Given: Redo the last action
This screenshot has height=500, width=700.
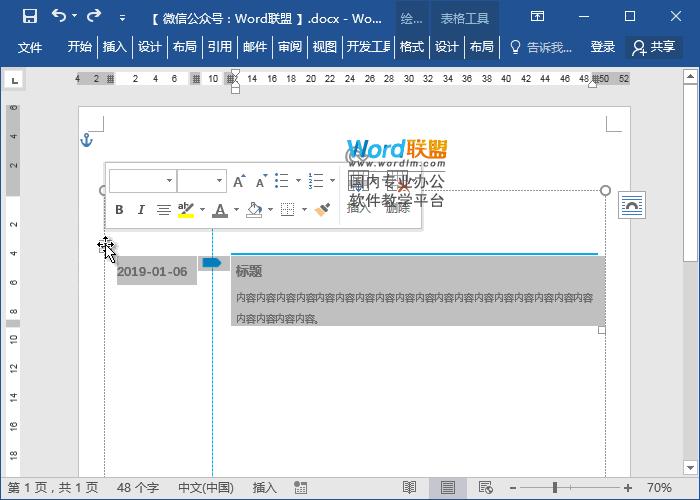Looking at the screenshot, I should coord(94,16).
